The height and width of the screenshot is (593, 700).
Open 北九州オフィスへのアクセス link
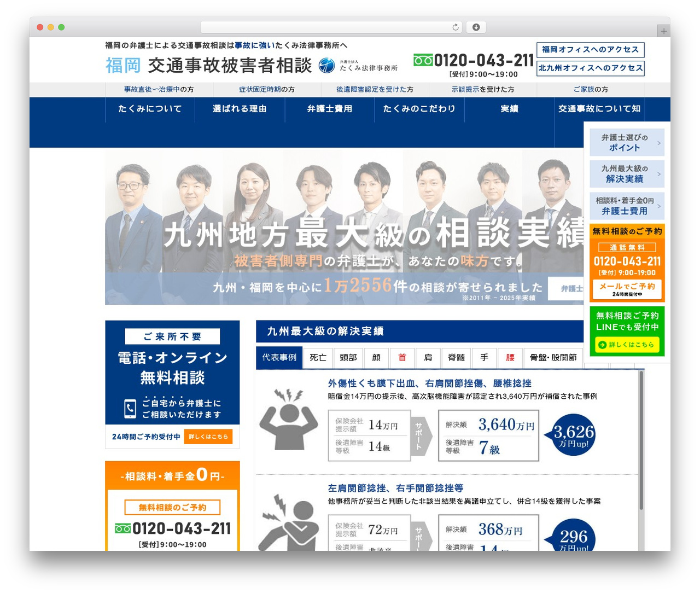[591, 68]
